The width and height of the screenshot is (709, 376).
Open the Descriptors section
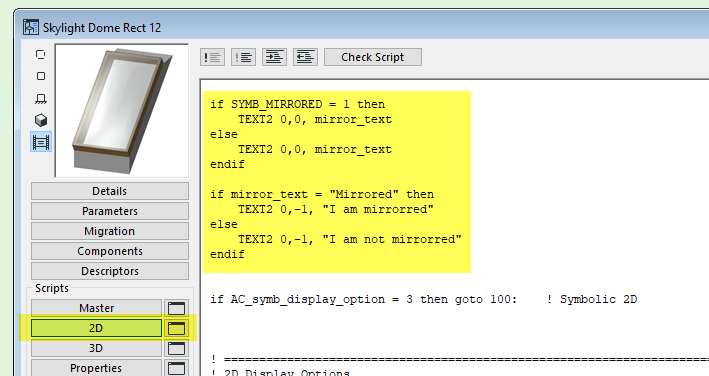110,271
